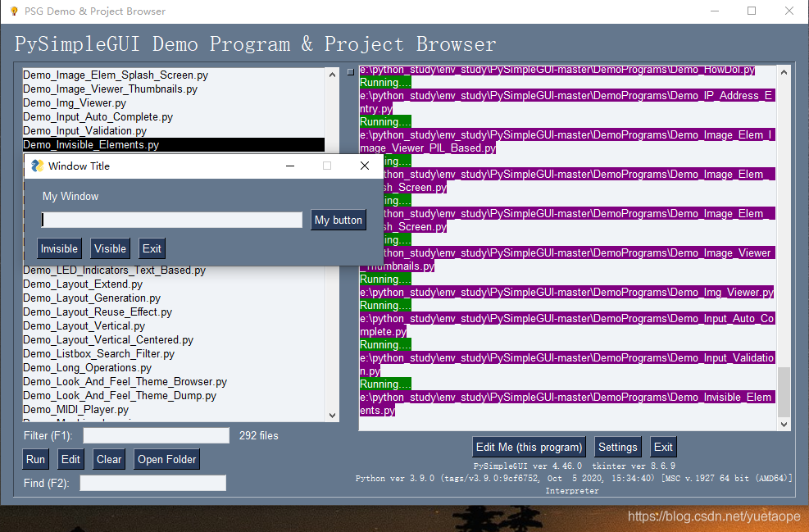809x532 pixels.
Task: Click the Edit button below filter
Action: 70,459
